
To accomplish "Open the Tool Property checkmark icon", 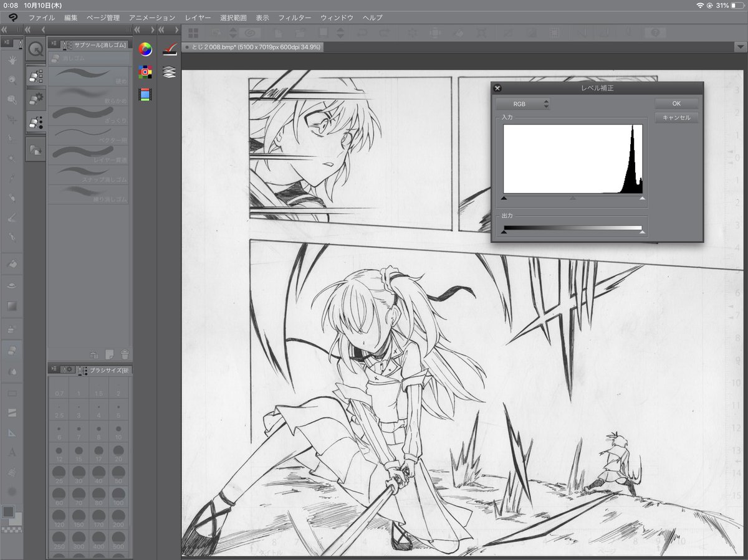I will point(169,49).
